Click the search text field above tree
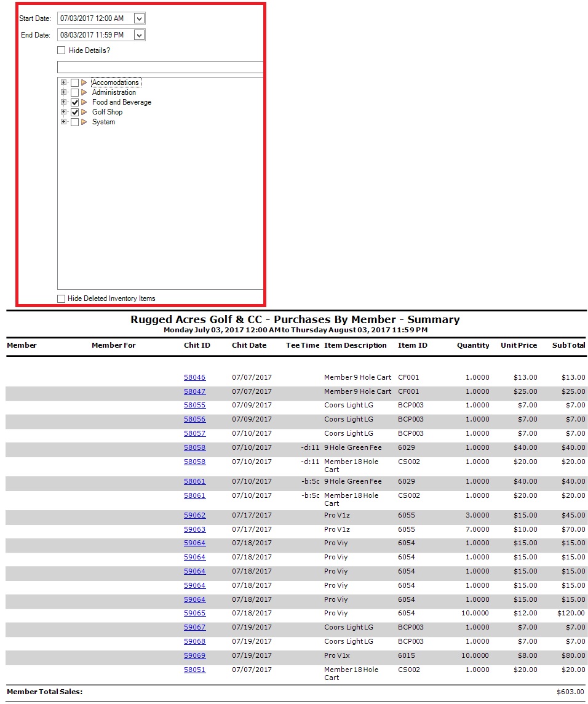588x704 pixels. (x=160, y=67)
